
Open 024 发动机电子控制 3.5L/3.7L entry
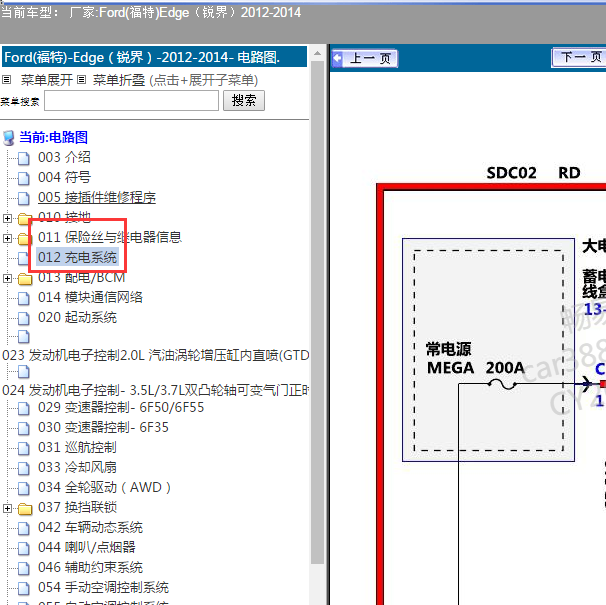155,390
